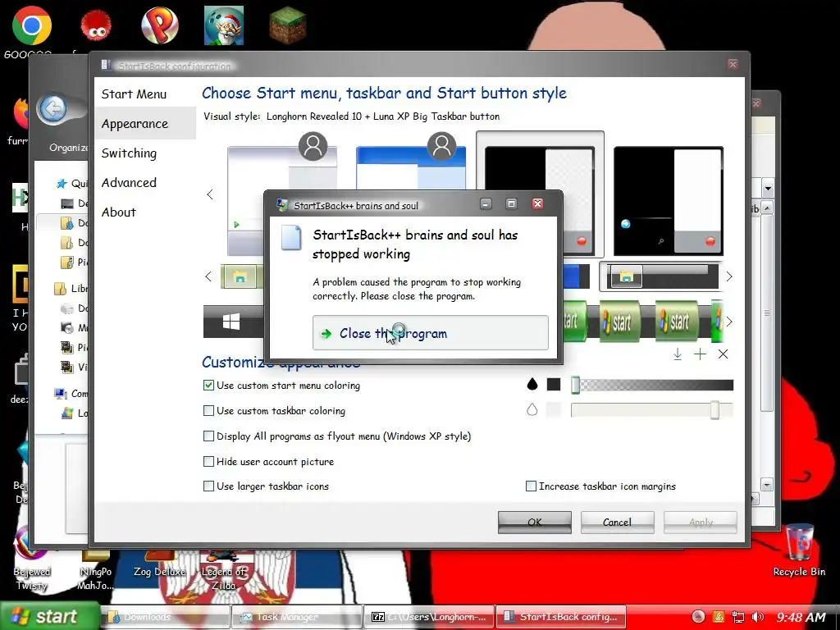Switch to Downloads taskbar window
The height and width of the screenshot is (630, 840).
click(x=165, y=617)
